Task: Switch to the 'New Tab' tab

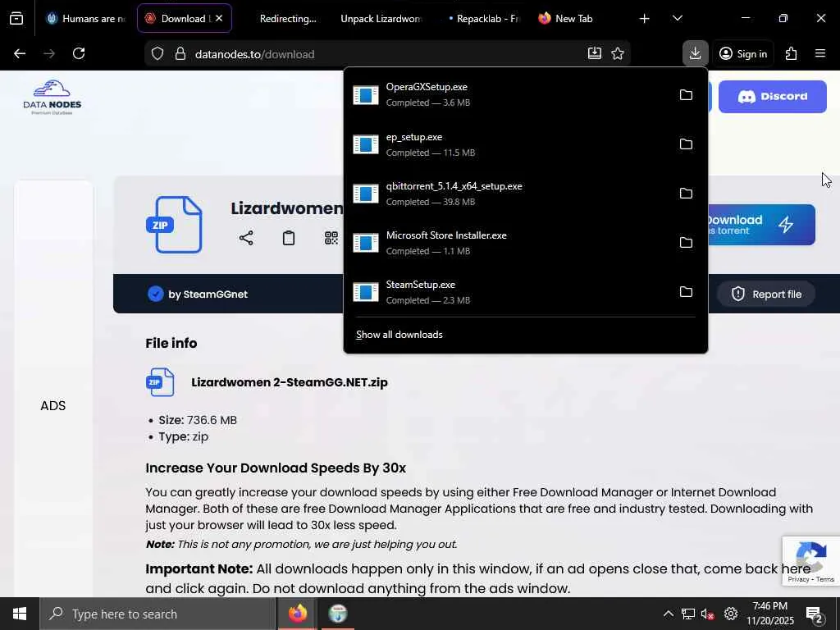Action: (x=573, y=18)
